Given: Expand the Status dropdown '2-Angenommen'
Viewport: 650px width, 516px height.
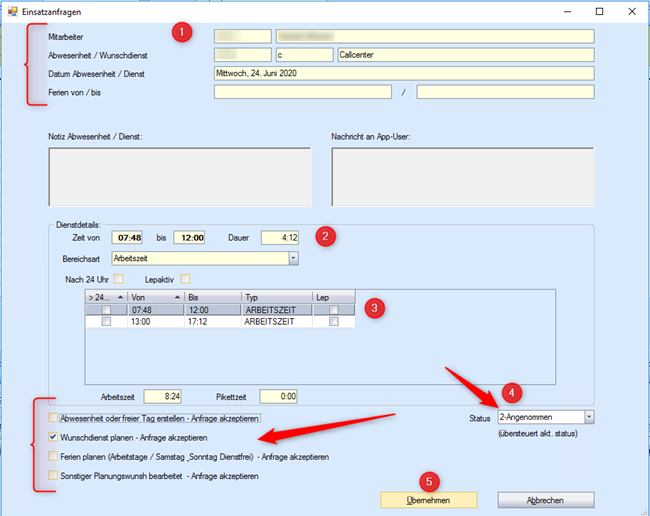Looking at the screenshot, I should tap(589, 416).
